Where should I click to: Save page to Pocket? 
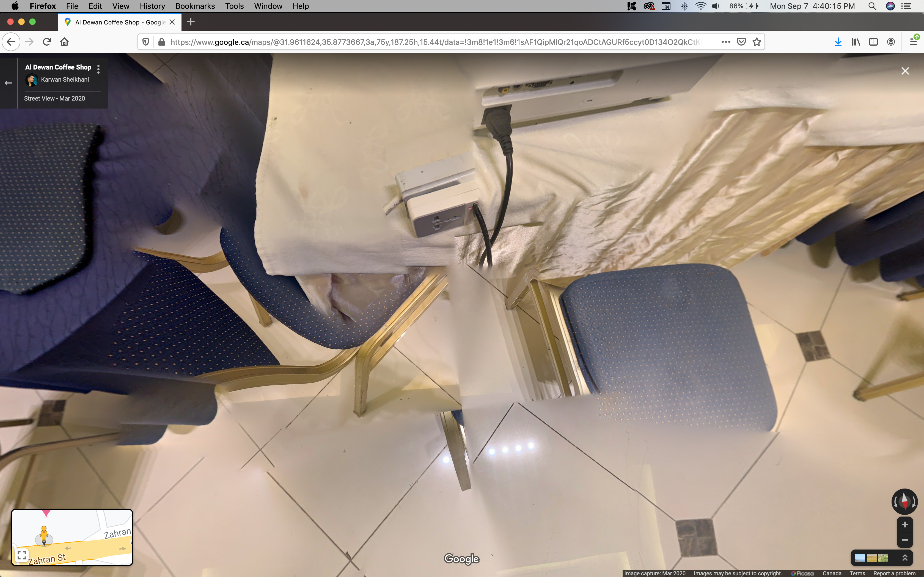[741, 42]
